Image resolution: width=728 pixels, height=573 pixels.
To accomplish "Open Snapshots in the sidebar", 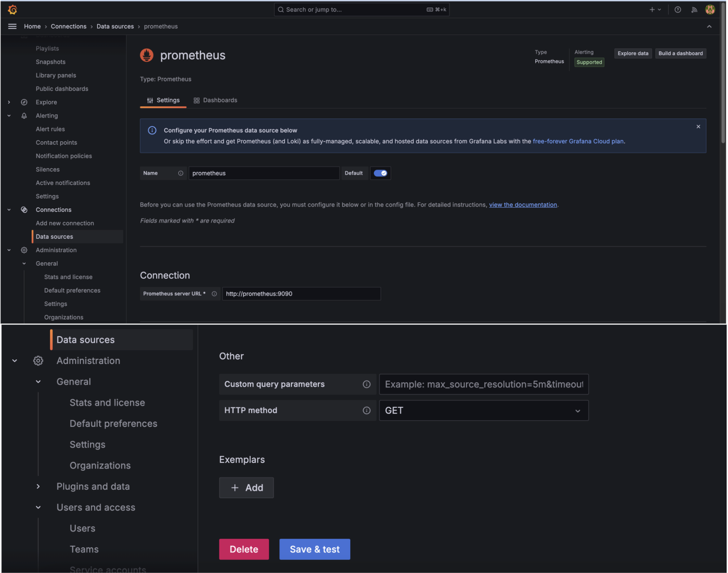I will (51, 62).
